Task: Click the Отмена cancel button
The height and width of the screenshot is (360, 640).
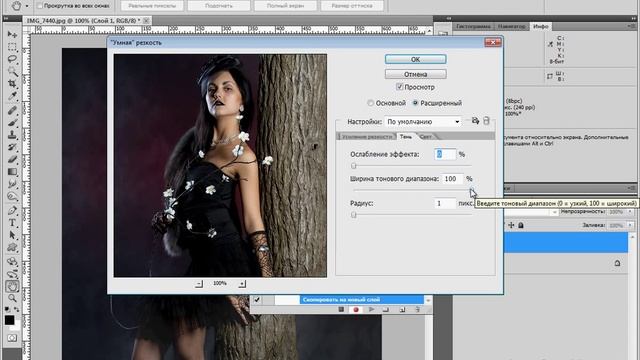Action: tap(416, 74)
